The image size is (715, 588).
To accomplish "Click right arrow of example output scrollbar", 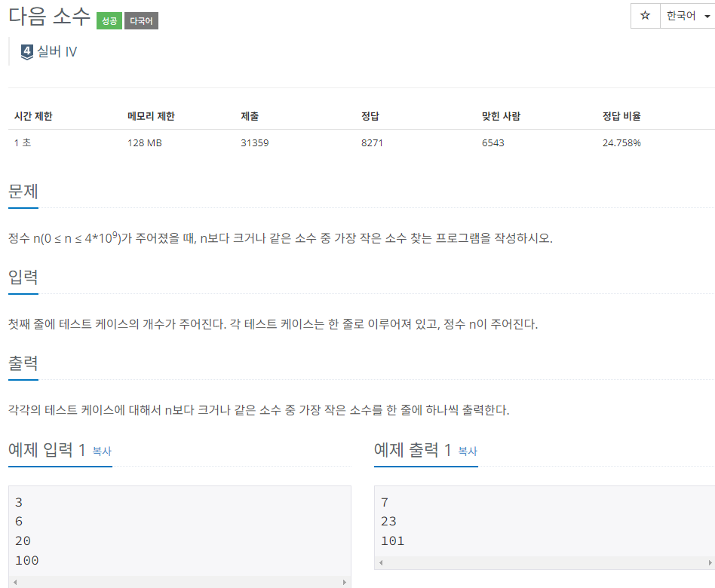I will pos(710,562).
